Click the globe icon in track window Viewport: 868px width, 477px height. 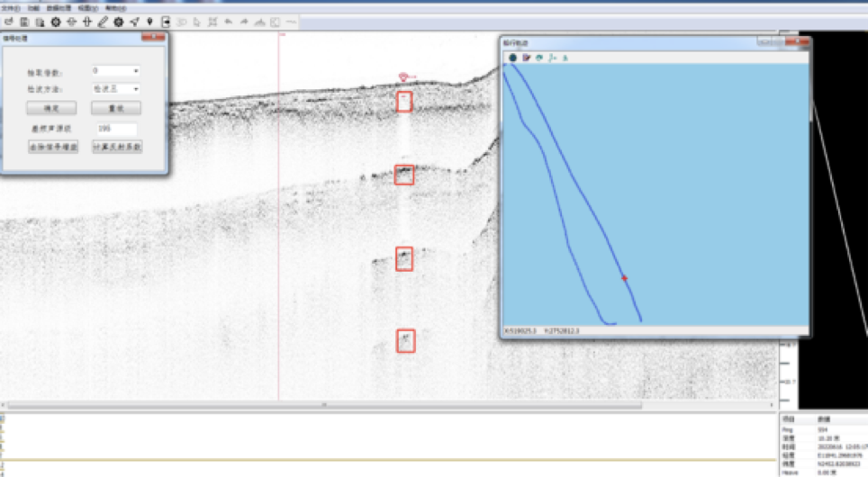pyautogui.click(x=513, y=58)
